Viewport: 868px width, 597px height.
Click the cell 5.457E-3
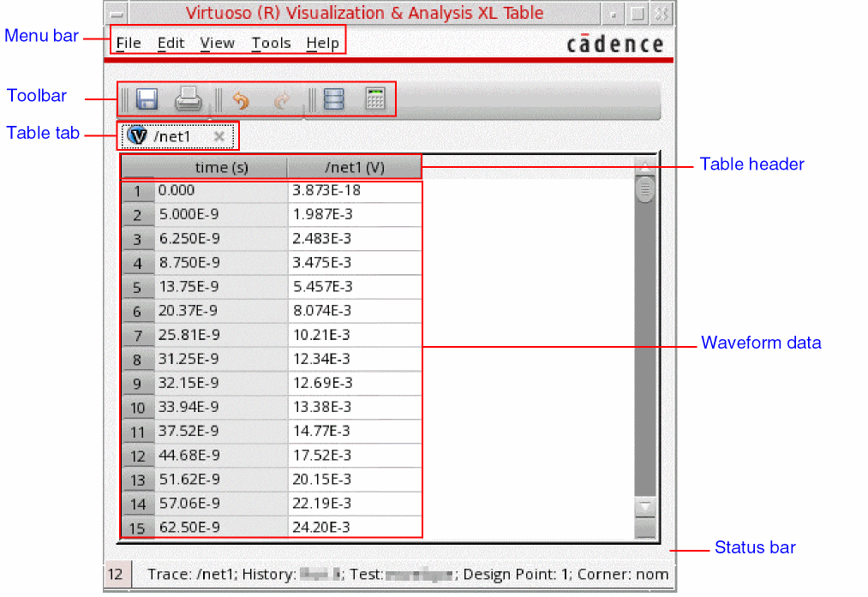click(x=355, y=287)
